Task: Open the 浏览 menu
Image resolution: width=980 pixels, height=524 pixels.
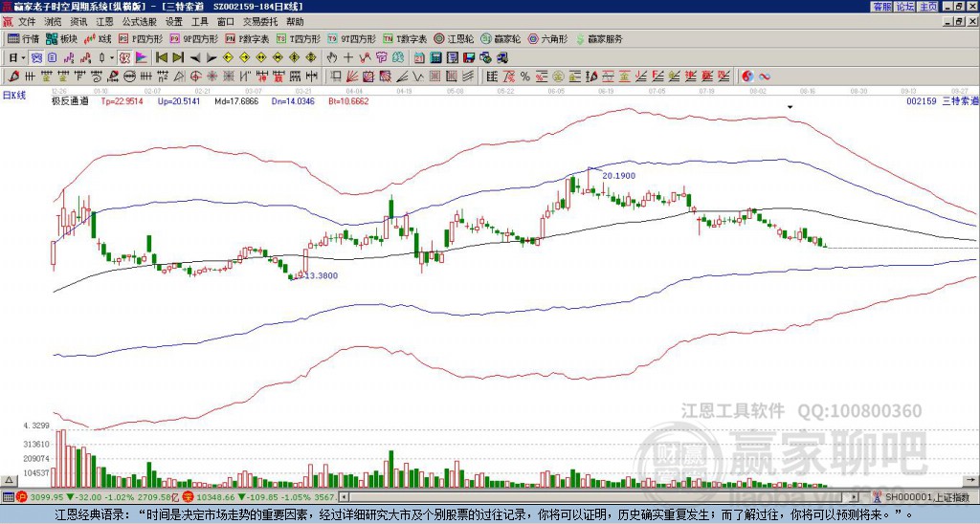Action: [x=54, y=22]
